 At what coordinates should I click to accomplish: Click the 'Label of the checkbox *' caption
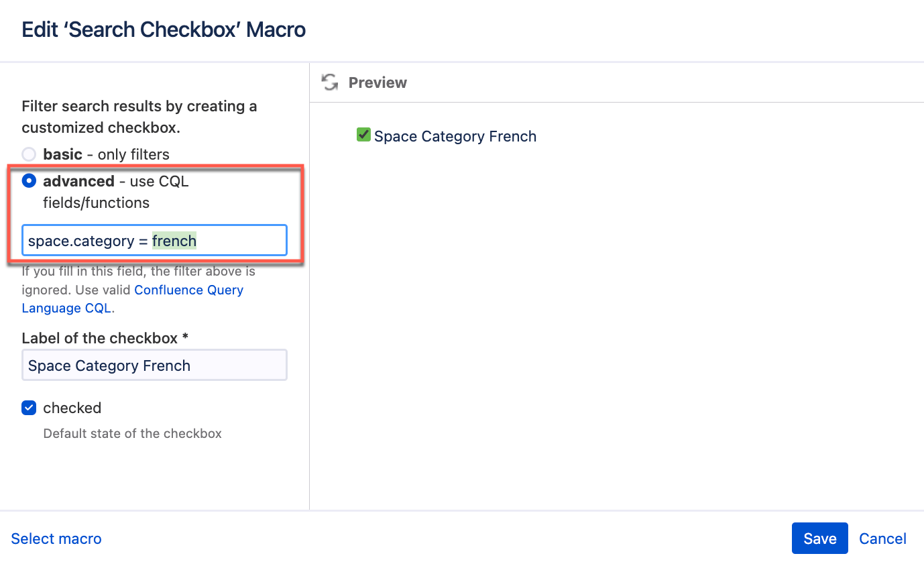click(x=105, y=338)
